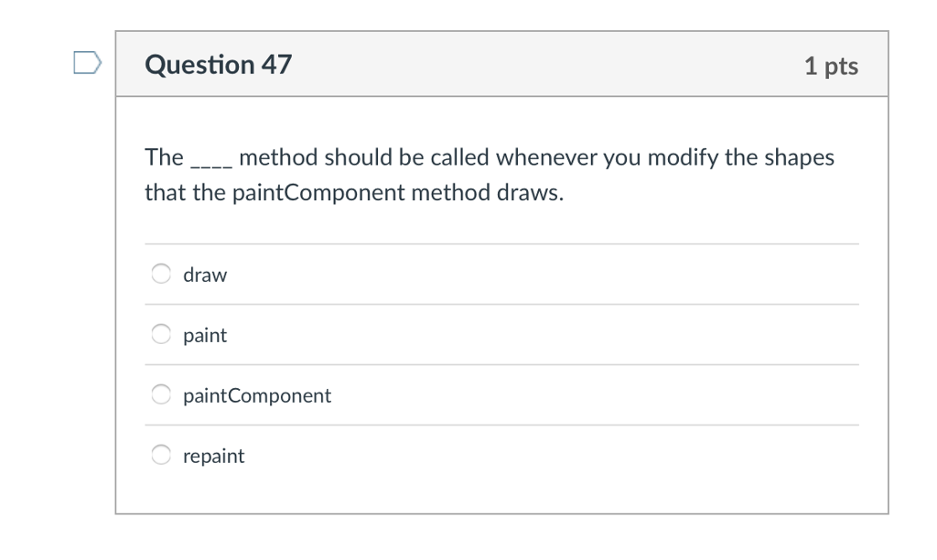Click the "draw" answer label text

[205, 275]
